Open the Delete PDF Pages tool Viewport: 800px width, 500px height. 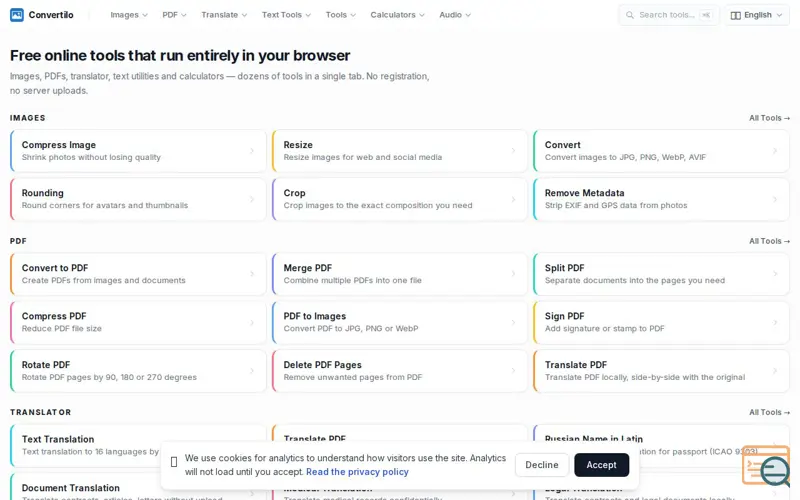coord(399,371)
